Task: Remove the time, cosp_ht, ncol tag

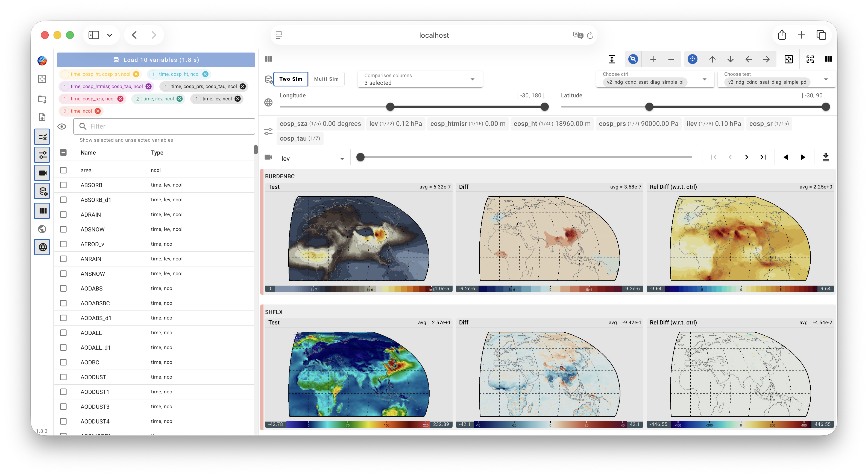Action: click(205, 74)
